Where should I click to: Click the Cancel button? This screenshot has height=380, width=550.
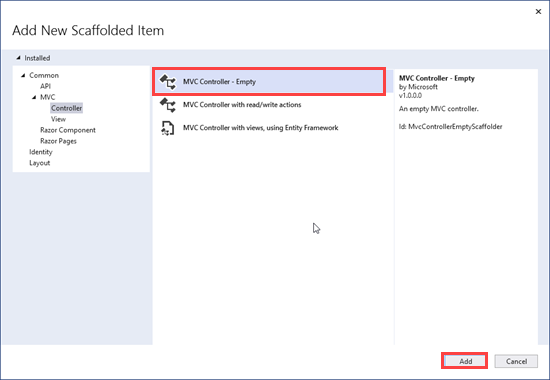(516, 361)
